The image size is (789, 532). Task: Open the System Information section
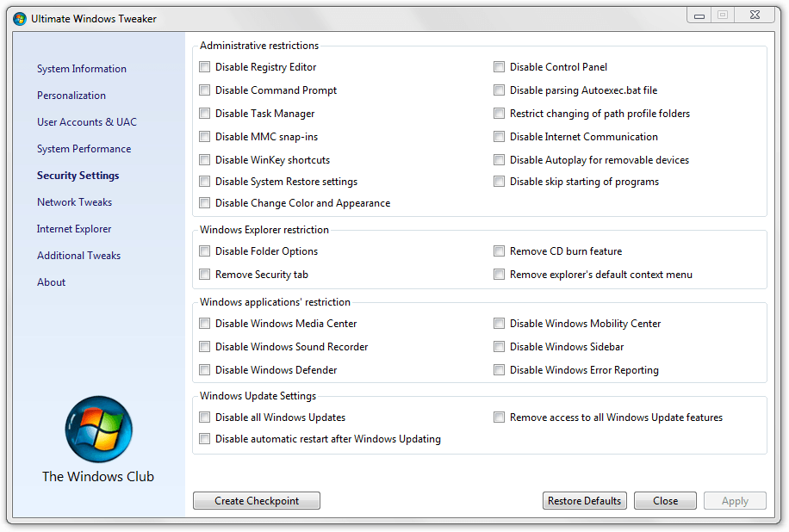82,69
